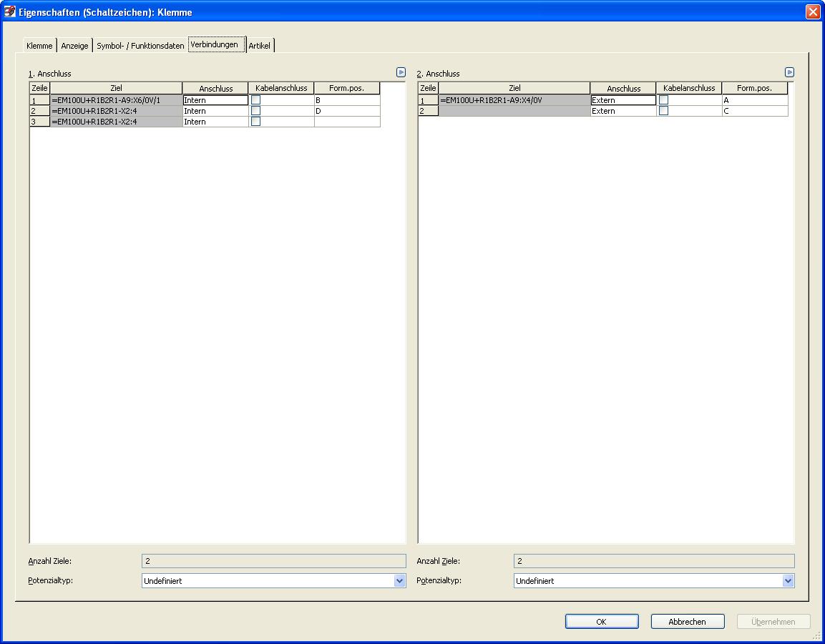Viewport: 825px width, 644px height.
Task: Click Form.pos. value A
Action: coord(754,100)
